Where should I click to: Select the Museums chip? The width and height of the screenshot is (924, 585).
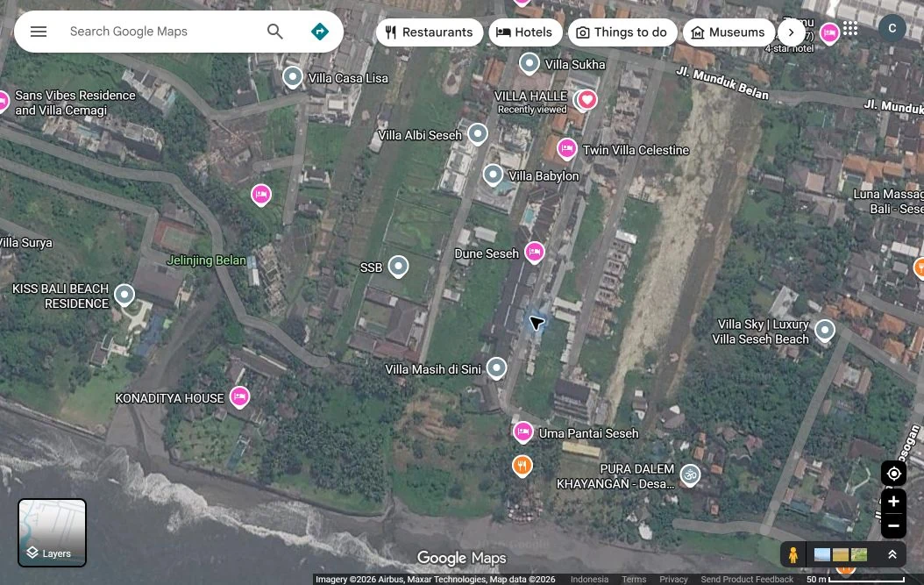pyautogui.click(x=729, y=32)
